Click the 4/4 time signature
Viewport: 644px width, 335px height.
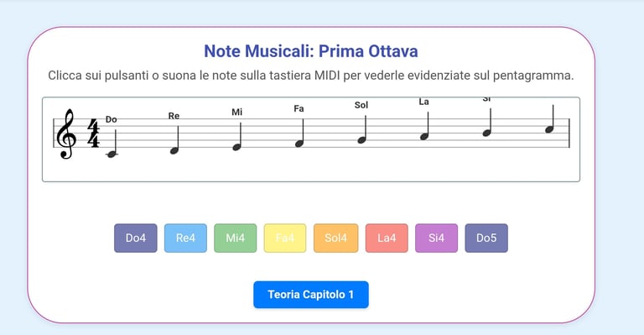(x=94, y=133)
